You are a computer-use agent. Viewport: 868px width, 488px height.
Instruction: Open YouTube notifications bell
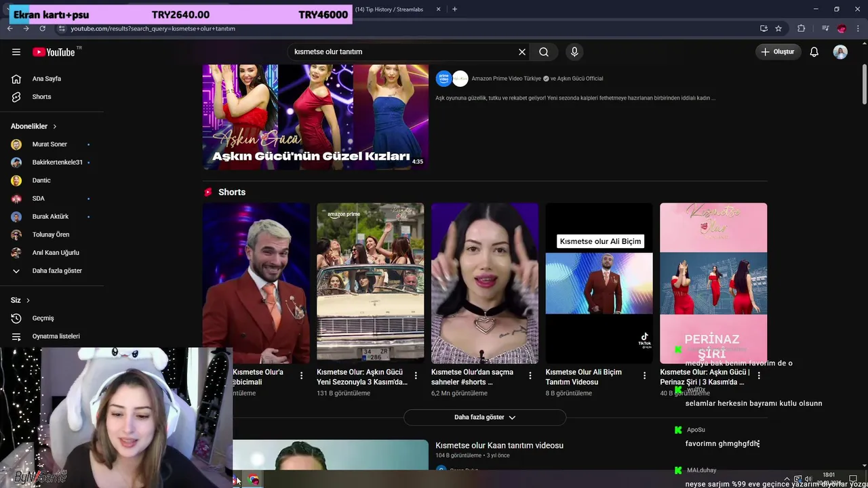coord(814,52)
